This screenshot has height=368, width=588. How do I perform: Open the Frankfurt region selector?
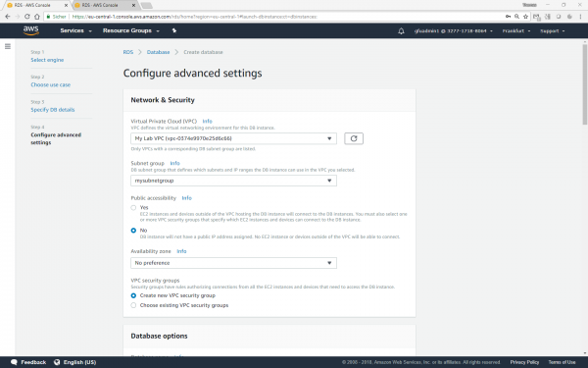516,30
